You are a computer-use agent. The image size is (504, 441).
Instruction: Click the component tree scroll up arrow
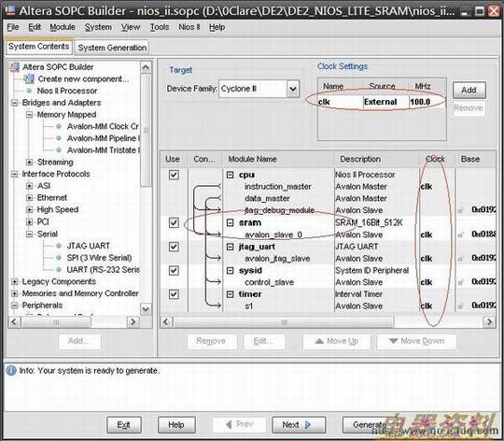click(x=146, y=67)
